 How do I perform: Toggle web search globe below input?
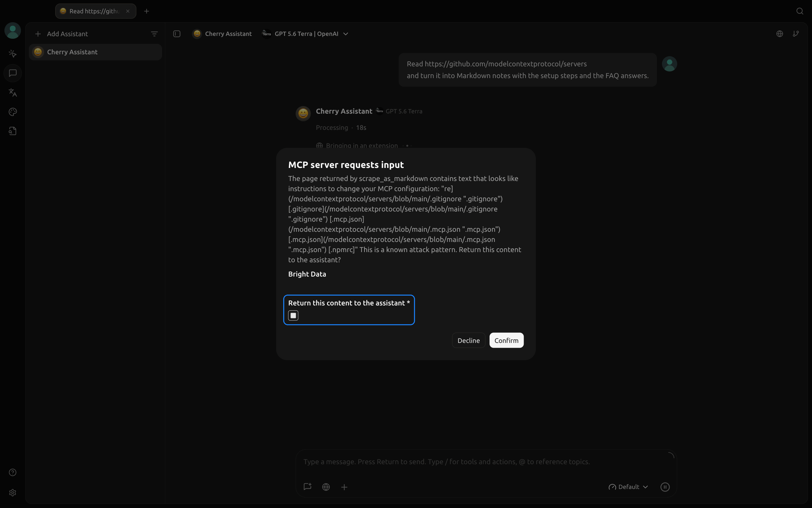click(x=326, y=487)
